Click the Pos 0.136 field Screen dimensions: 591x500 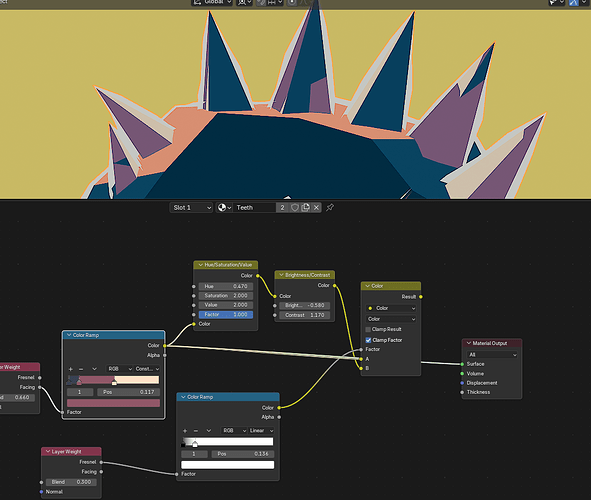click(x=243, y=454)
